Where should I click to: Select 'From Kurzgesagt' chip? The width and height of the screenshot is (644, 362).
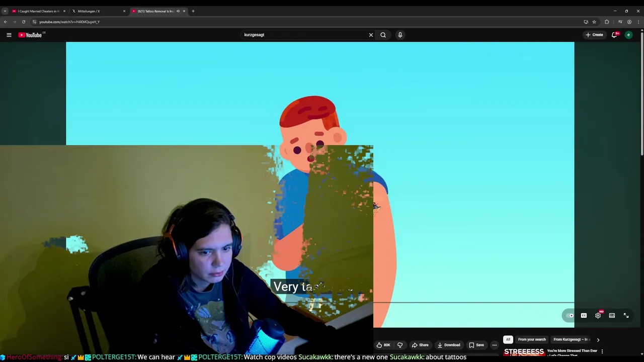571,339
